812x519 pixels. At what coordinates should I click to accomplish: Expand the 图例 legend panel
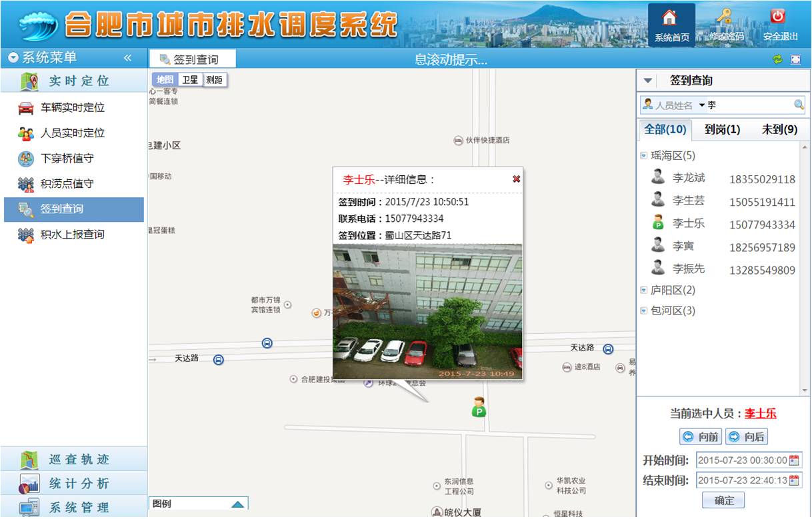(x=237, y=504)
